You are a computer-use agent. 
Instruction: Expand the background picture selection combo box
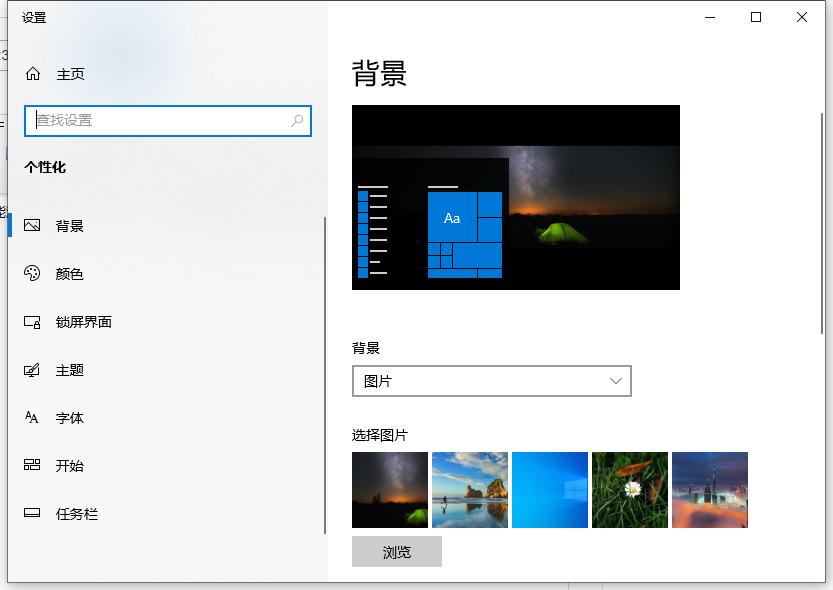click(491, 381)
